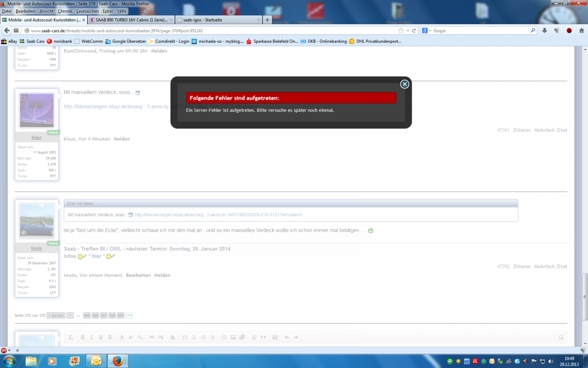Click the Windows Start button
The image size is (588, 368).
(x=9, y=361)
